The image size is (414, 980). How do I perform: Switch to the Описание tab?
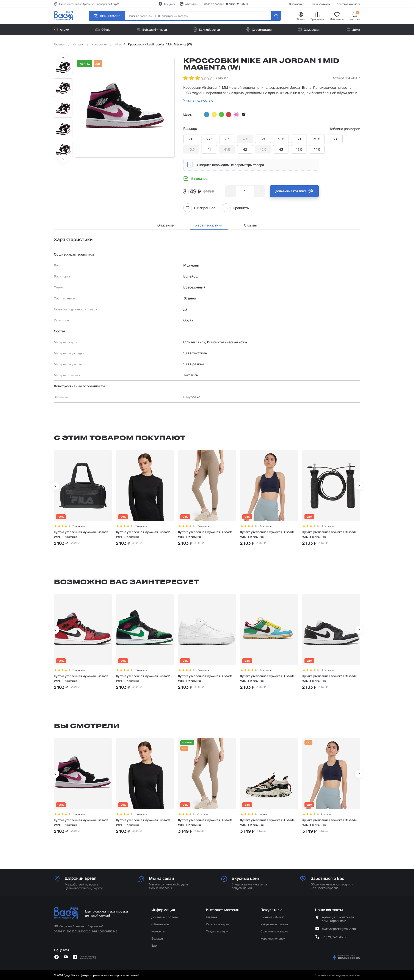[x=165, y=225]
